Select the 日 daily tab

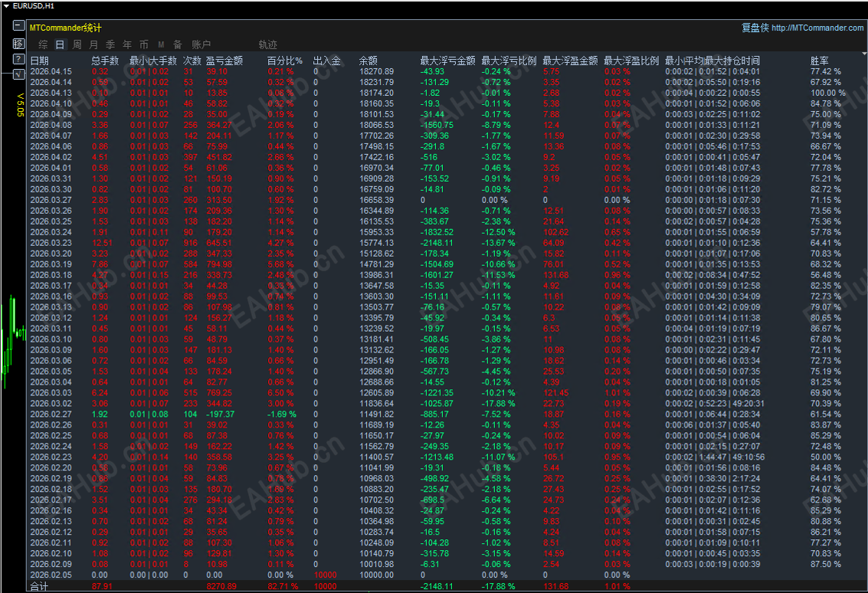pos(60,45)
